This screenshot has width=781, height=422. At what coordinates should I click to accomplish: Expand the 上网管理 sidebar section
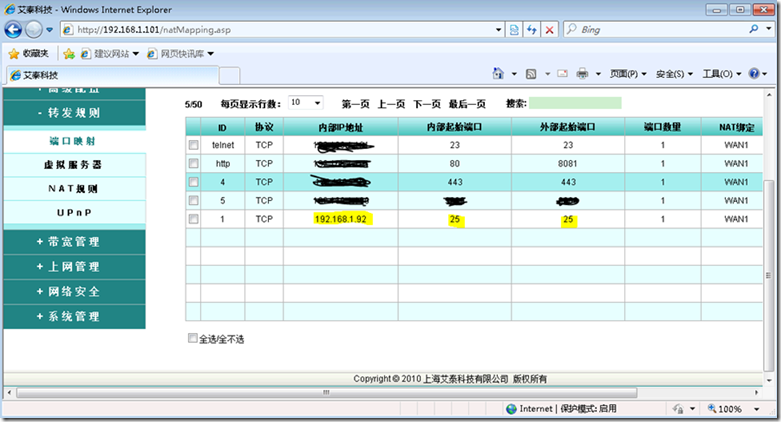pyautogui.click(x=74, y=267)
